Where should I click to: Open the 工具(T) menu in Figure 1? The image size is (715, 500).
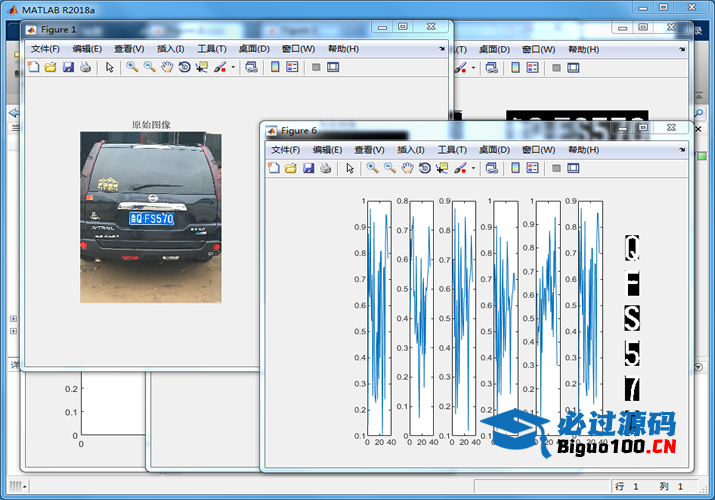pos(212,48)
